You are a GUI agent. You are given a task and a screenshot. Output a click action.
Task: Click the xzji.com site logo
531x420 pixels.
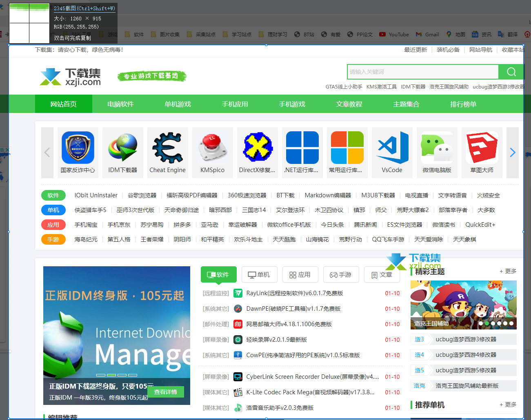click(70, 77)
